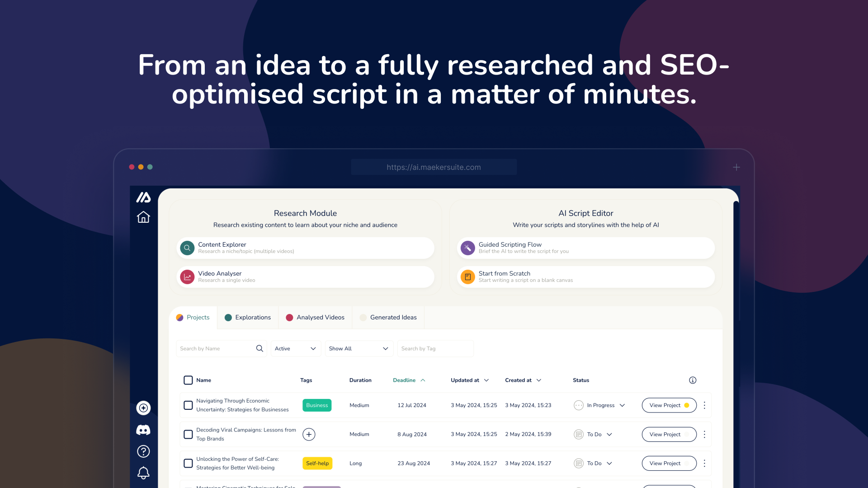Viewport: 868px width, 488px height.
Task: Open the Video Analyser tool
Action: tap(305, 276)
